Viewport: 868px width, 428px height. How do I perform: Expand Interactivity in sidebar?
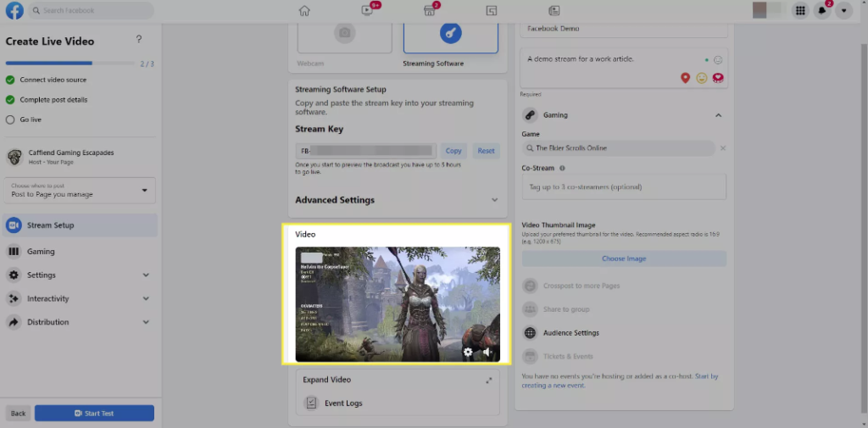click(80, 298)
